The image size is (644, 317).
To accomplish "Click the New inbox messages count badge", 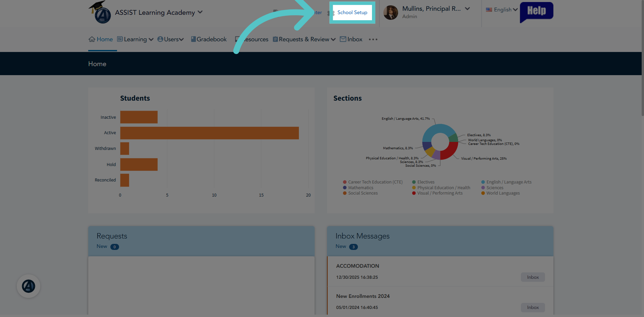I will (x=354, y=247).
